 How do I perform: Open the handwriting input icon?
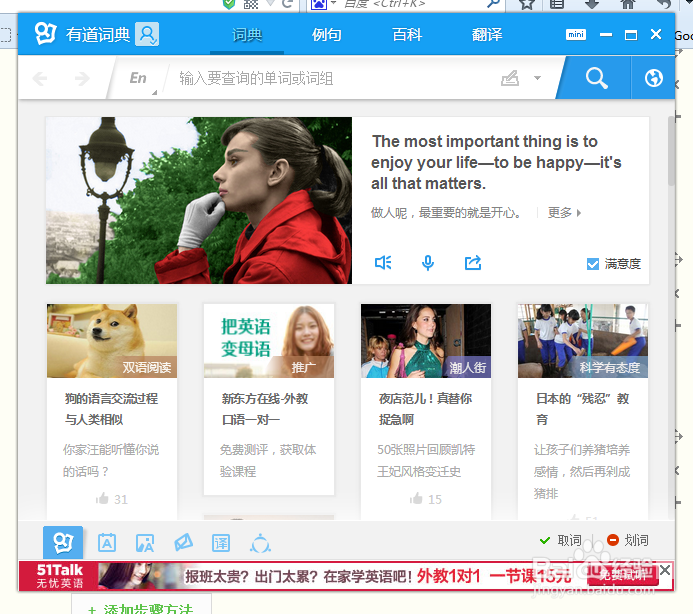[510, 78]
